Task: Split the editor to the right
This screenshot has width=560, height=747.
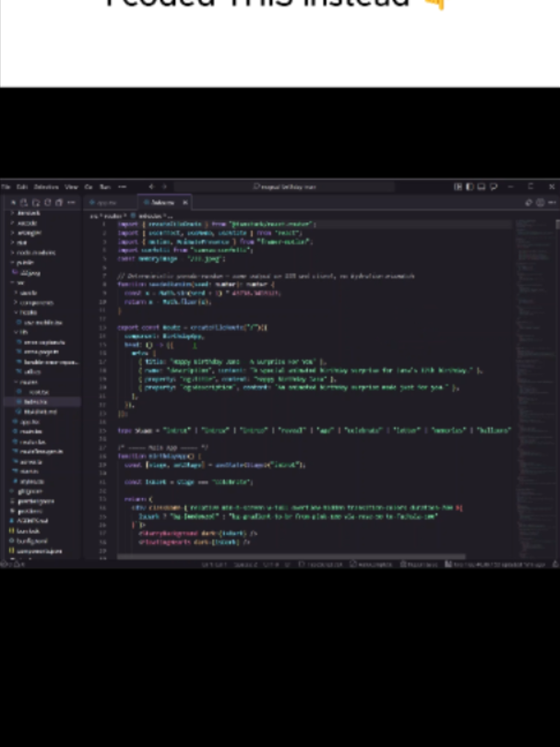Action: tap(540, 203)
